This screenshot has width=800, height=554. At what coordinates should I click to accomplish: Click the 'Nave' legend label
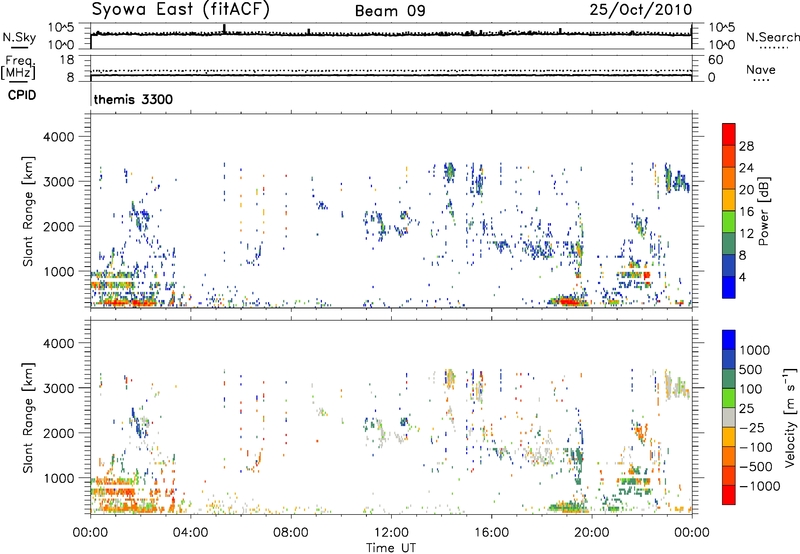760,69
